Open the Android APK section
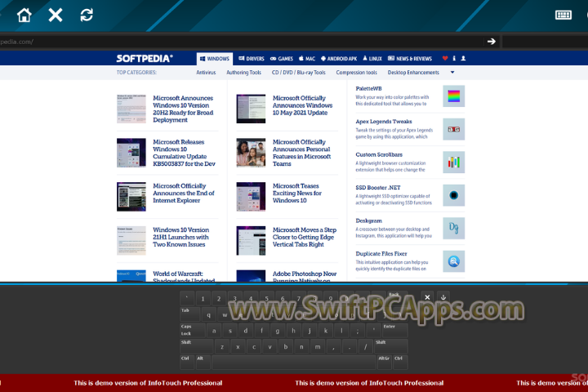 tap(339, 59)
